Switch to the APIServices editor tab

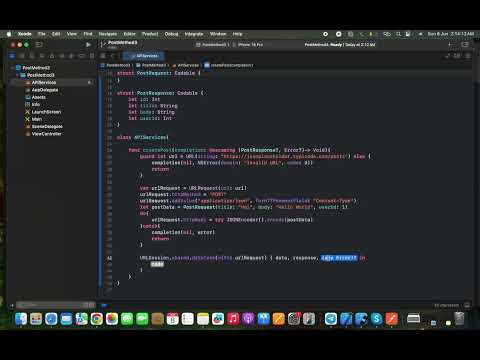144,56
